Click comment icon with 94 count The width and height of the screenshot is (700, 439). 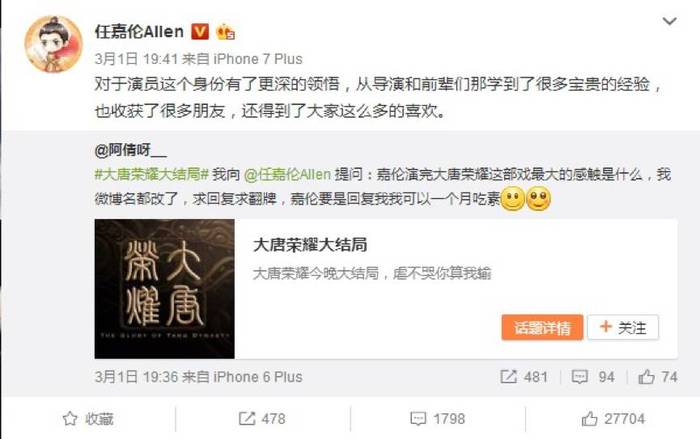point(579,377)
